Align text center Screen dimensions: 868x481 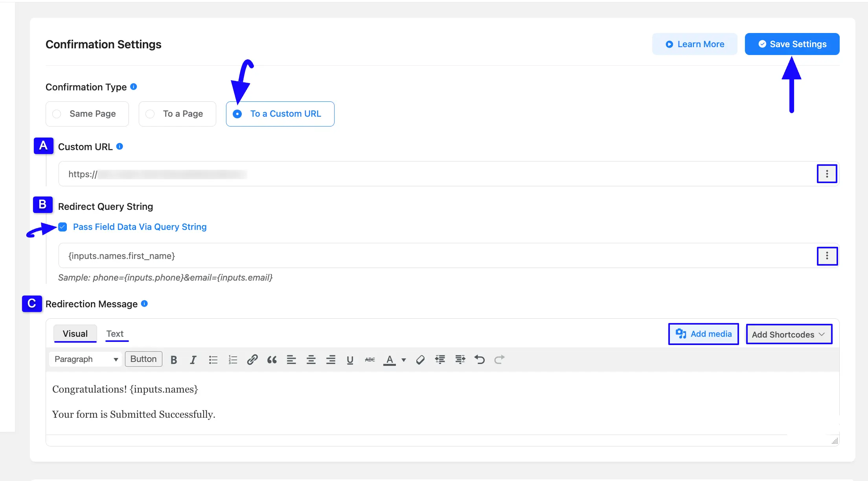click(311, 360)
